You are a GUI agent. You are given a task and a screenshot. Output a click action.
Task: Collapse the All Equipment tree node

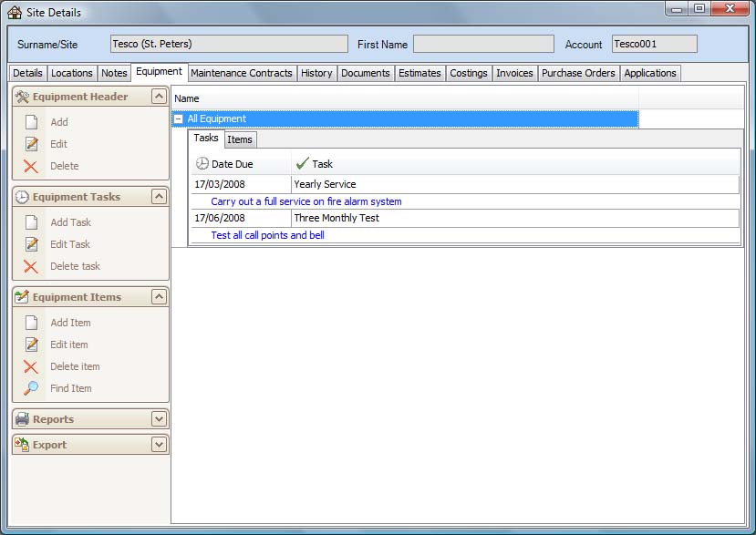179,118
